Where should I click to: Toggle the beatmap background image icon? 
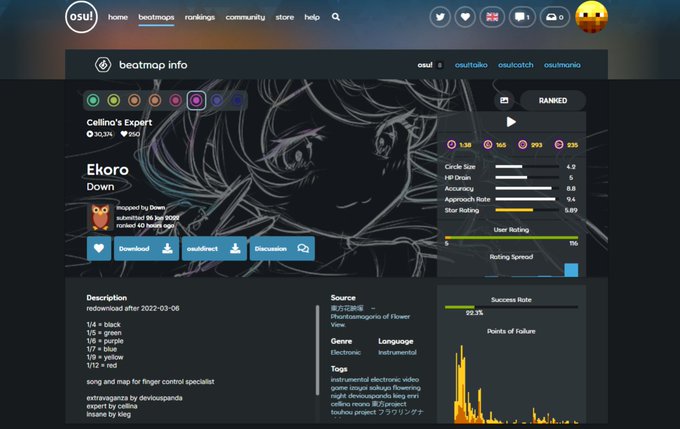tap(504, 100)
